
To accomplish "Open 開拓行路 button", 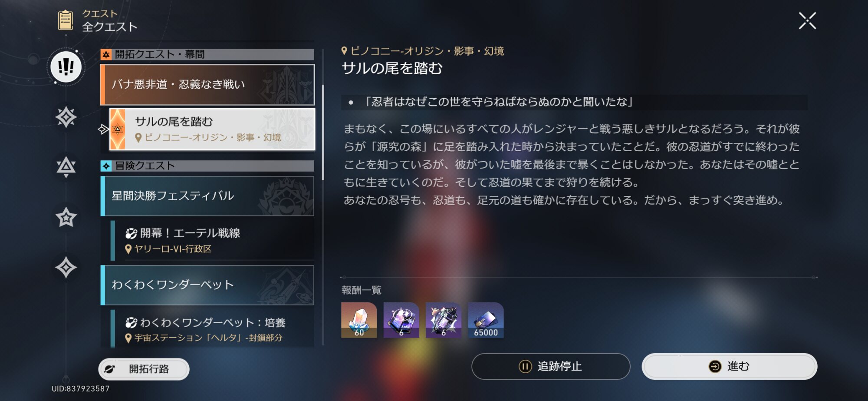I will pos(144,369).
